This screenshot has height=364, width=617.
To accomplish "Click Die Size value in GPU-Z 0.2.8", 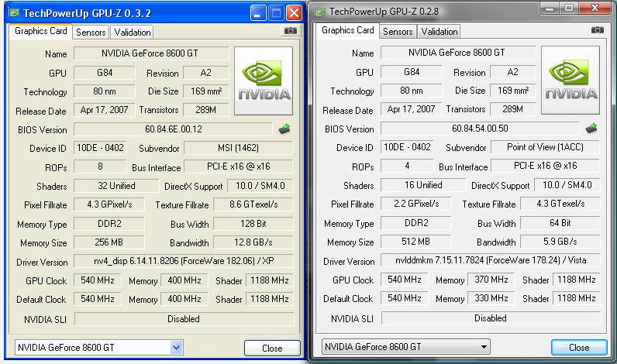I will pyautogui.click(x=512, y=91).
